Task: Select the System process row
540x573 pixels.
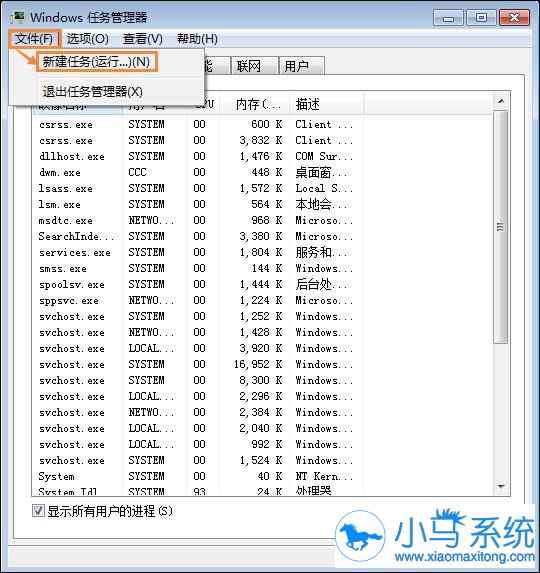Action: point(197,477)
